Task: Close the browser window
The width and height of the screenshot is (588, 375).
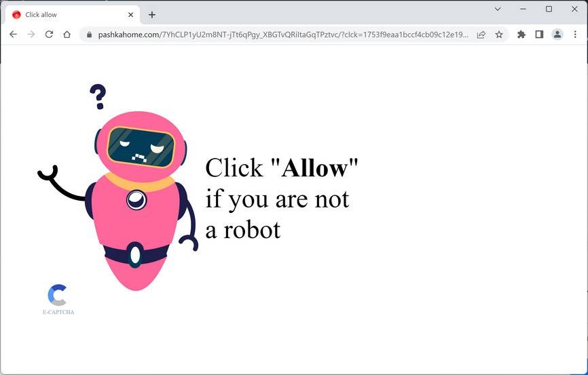Action: pos(574,9)
